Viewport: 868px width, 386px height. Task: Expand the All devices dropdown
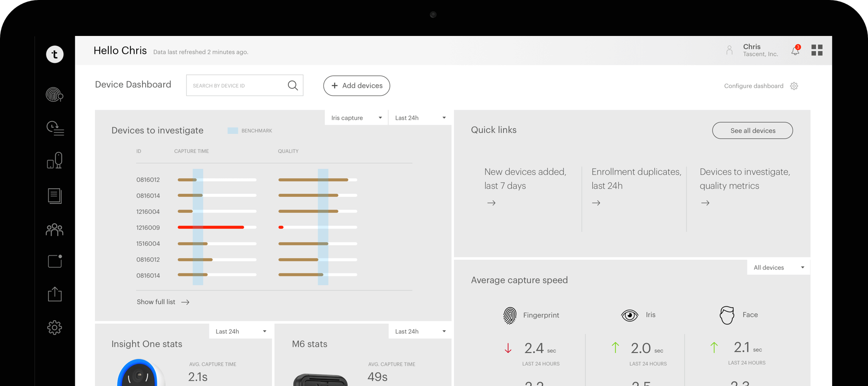coord(778,268)
